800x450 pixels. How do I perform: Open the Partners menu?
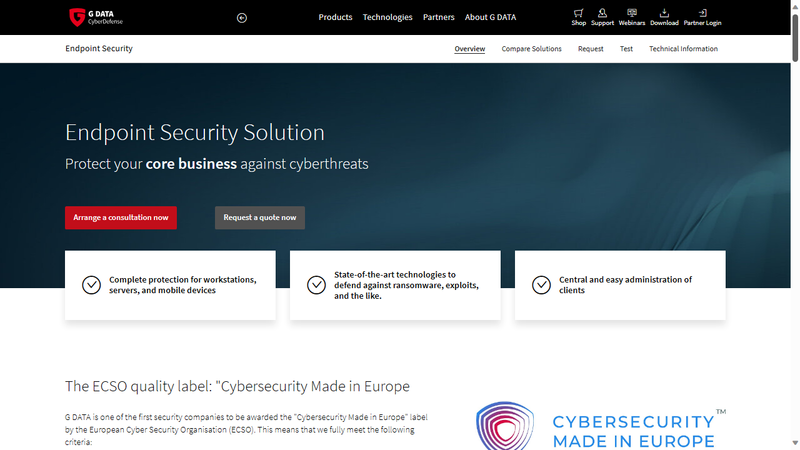click(438, 17)
